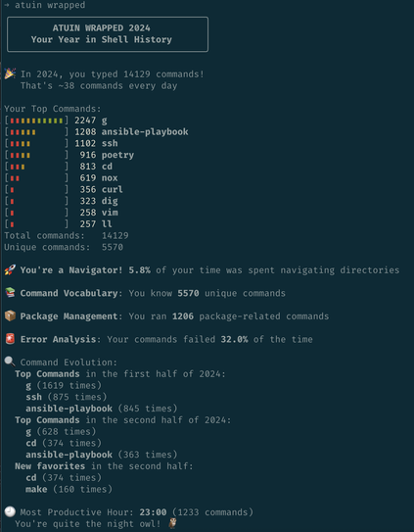
Task: Click the 'atuin wrapped' command prompt text
Action: point(50,5)
